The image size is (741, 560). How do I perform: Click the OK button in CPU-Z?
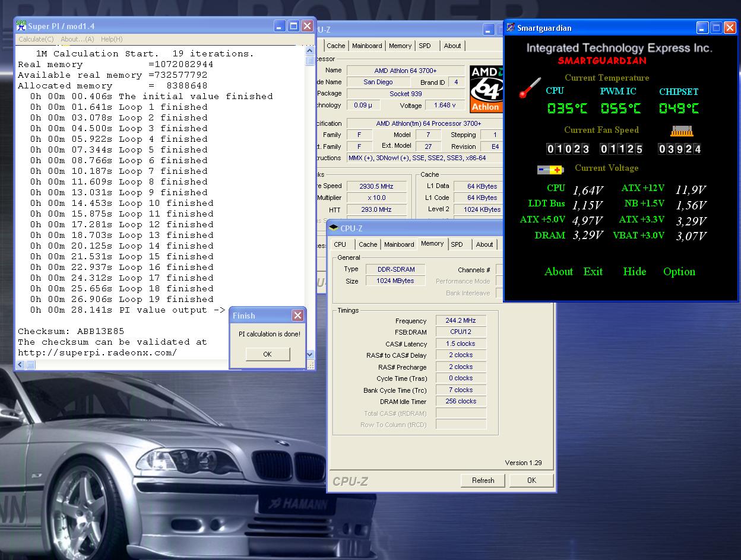coord(531,481)
